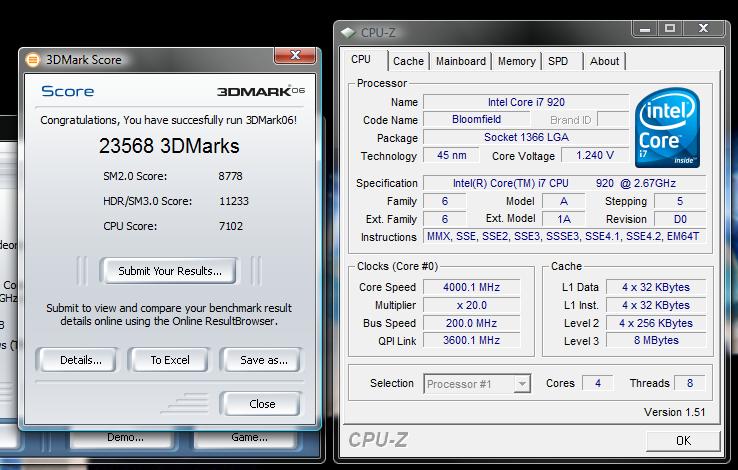Click the Level 3 value 8 MBytes
738x470 pixels.
pos(656,340)
